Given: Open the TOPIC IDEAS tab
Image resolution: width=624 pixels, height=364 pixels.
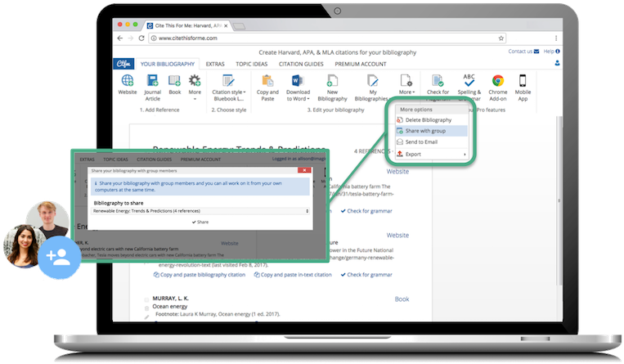Looking at the screenshot, I should coord(252,64).
